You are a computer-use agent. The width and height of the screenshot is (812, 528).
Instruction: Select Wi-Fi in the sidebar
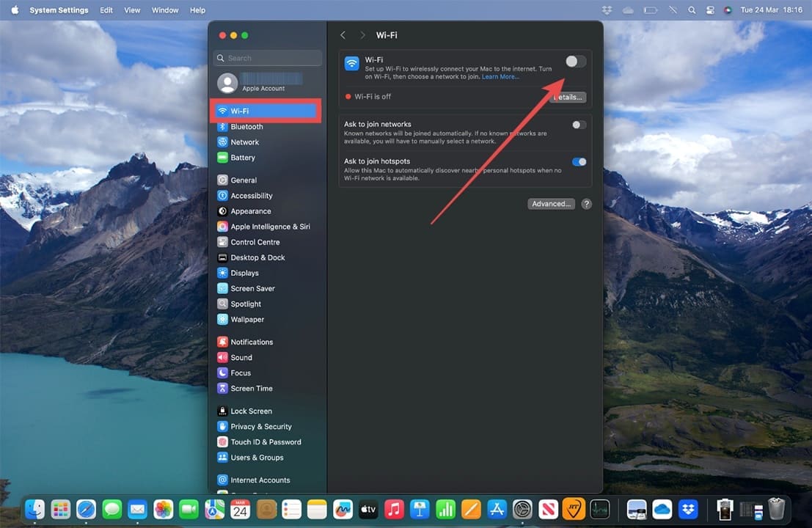(266, 111)
